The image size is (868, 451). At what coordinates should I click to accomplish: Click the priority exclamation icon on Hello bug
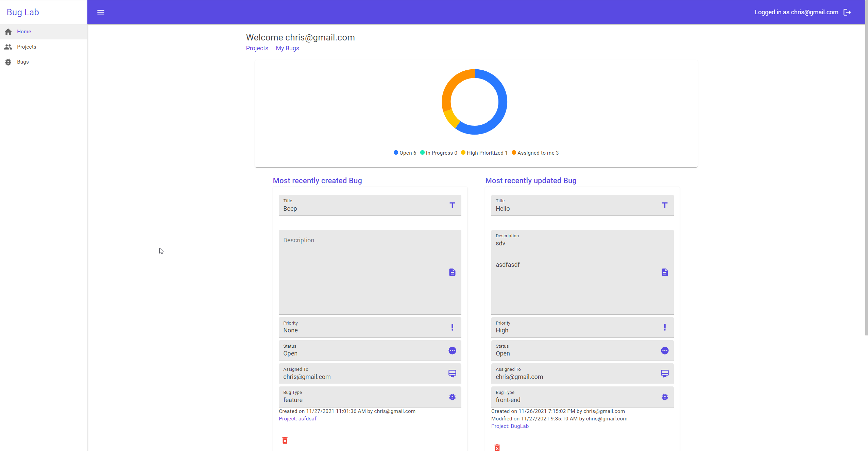click(x=664, y=327)
